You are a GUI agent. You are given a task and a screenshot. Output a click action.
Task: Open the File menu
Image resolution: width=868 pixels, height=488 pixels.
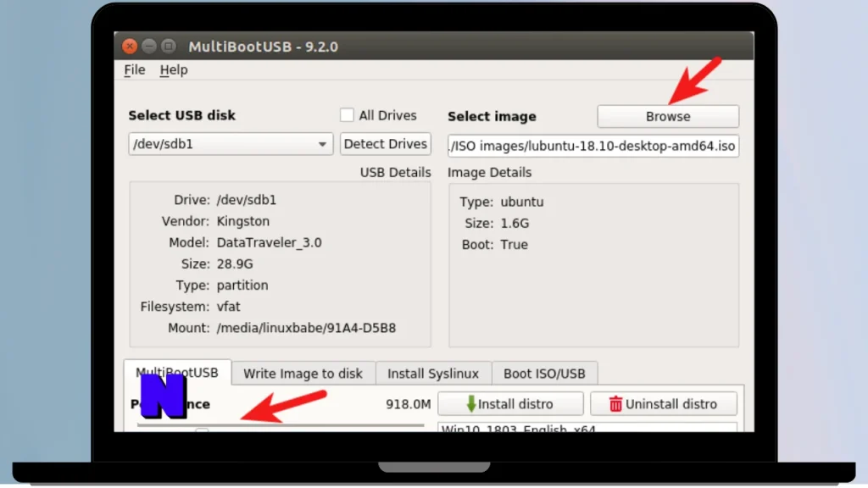(135, 70)
